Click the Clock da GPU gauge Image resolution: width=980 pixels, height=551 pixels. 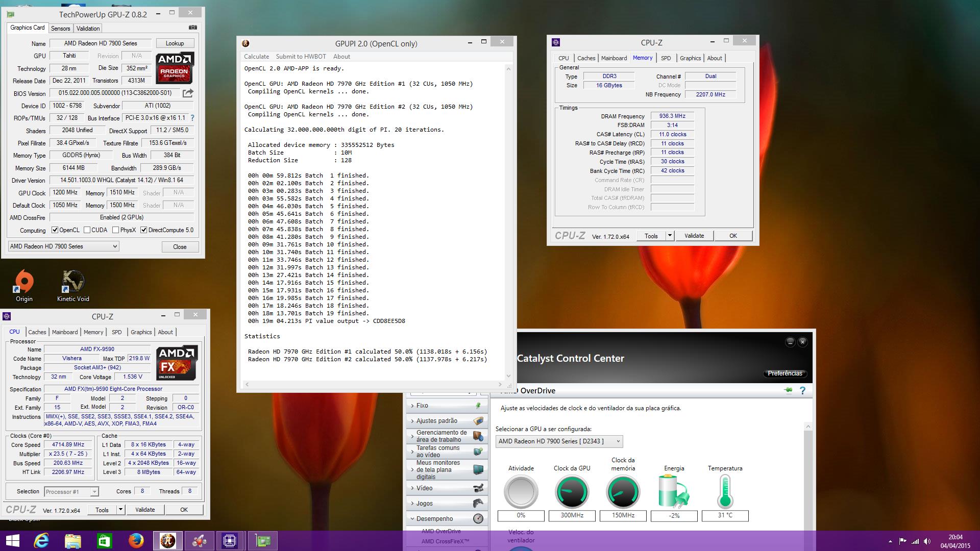tap(572, 491)
